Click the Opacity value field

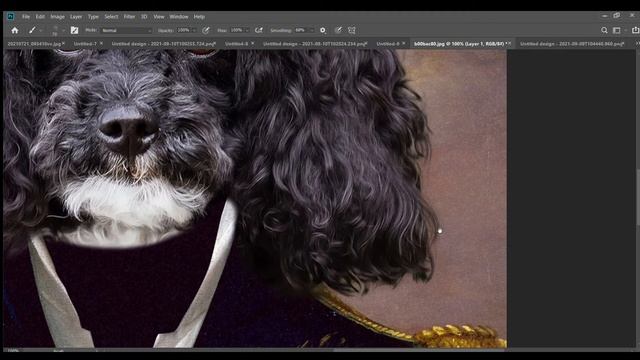[184, 30]
